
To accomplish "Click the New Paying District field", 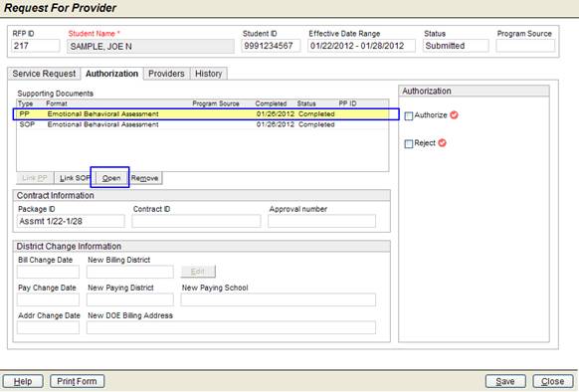I will coord(130,299).
